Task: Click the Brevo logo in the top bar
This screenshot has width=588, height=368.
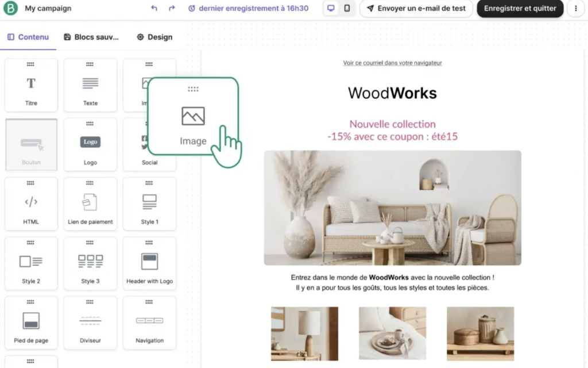Action: coord(10,8)
